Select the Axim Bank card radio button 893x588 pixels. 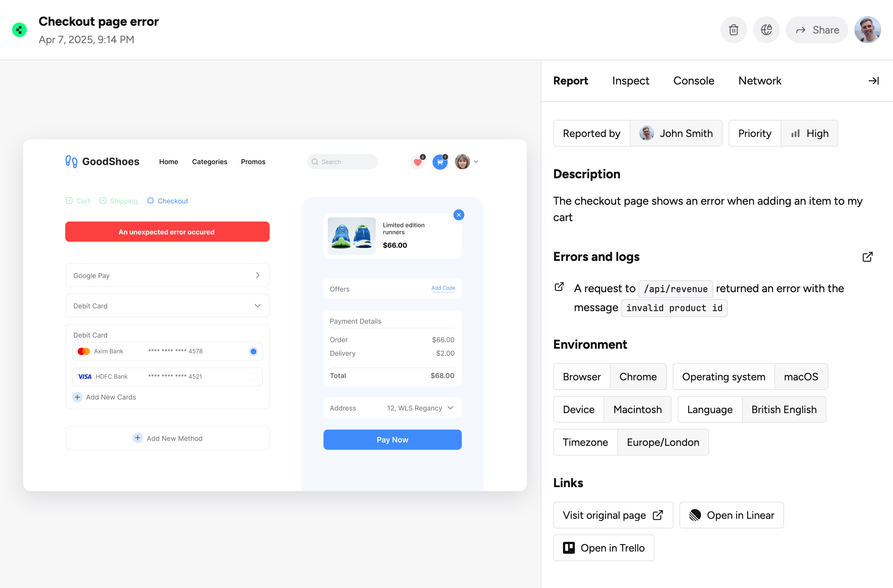(x=253, y=352)
